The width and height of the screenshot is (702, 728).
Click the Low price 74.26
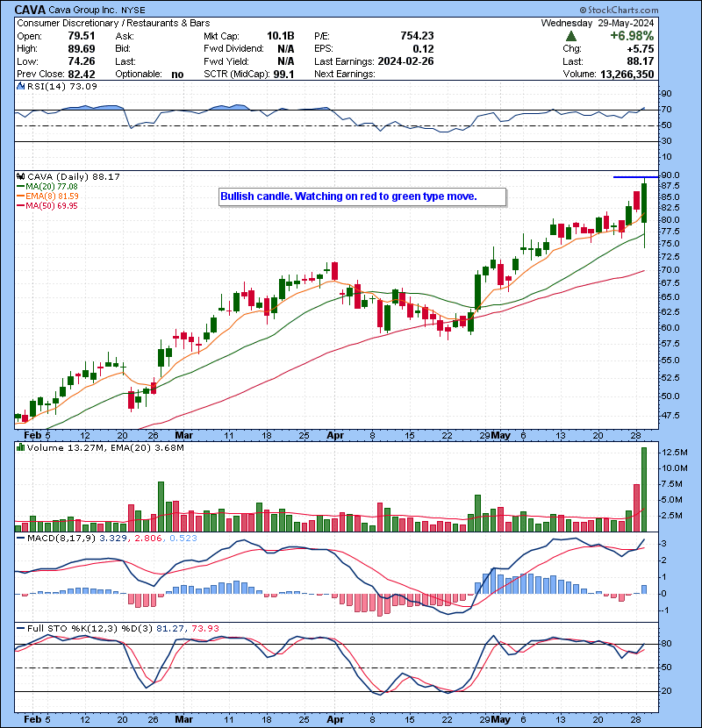point(82,61)
